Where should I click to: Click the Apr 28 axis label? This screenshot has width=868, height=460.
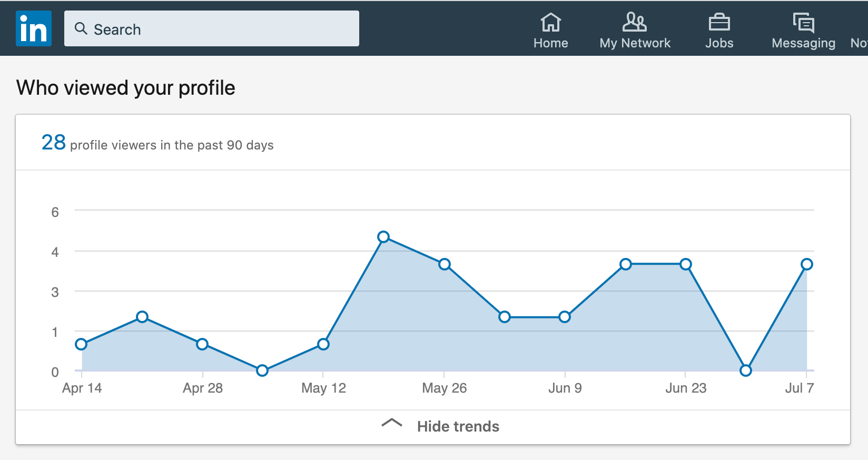[x=203, y=388]
